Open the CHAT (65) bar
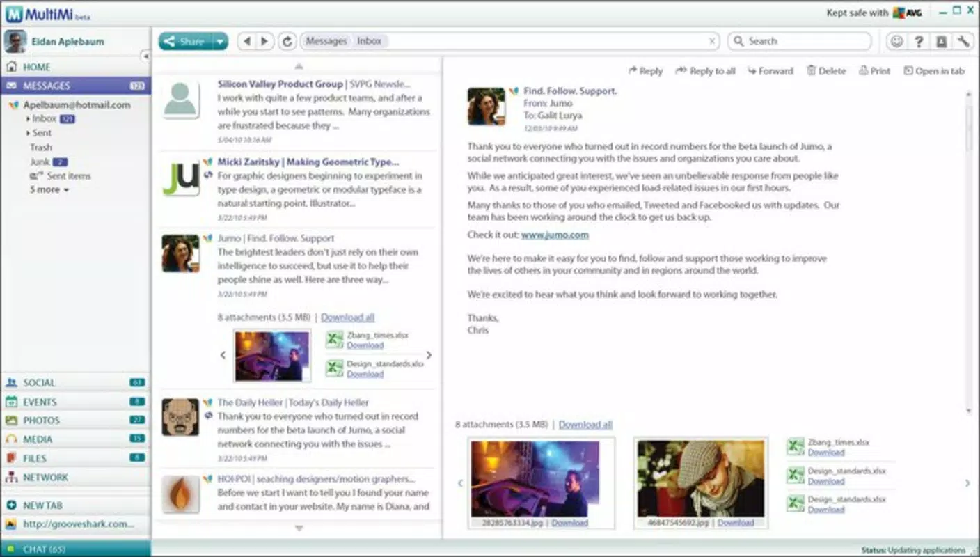Screen dimensions: 980x557 [x=75, y=549]
